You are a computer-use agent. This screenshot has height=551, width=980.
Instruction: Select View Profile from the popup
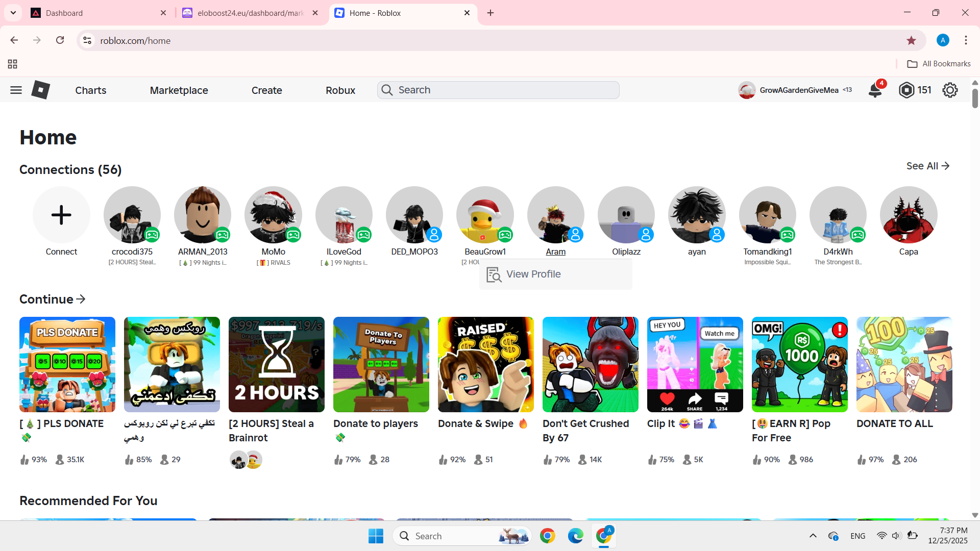point(556,274)
